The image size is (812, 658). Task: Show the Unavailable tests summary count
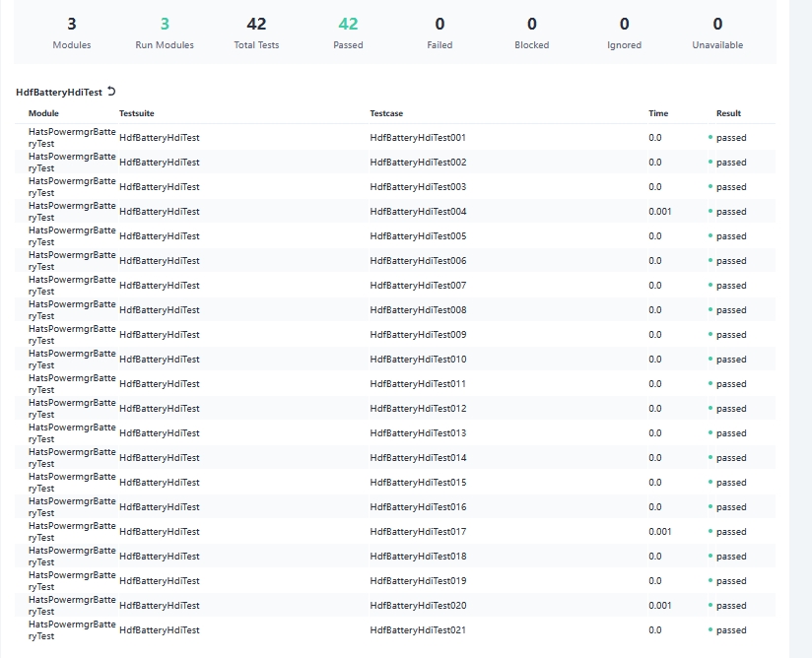tap(717, 25)
